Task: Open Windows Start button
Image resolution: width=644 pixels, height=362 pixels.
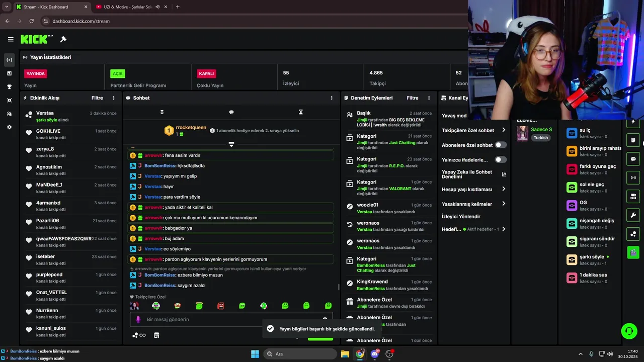Action: tap(255, 354)
